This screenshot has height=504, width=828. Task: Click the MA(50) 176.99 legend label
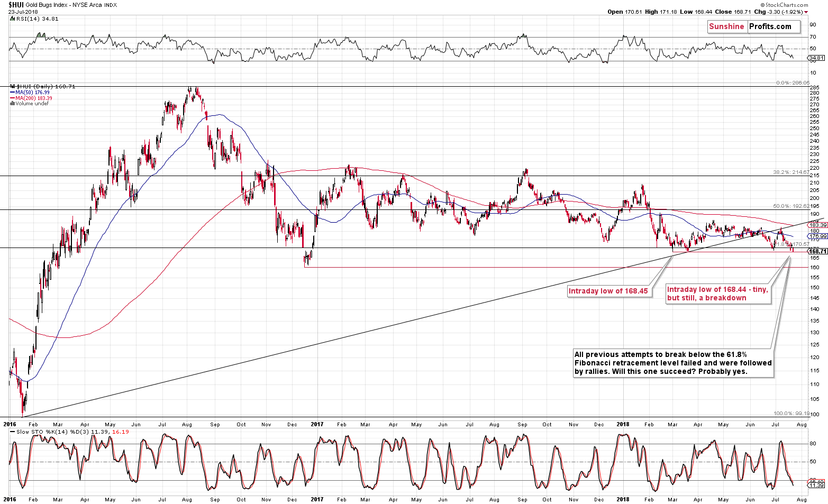pyautogui.click(x=32, y=93)
